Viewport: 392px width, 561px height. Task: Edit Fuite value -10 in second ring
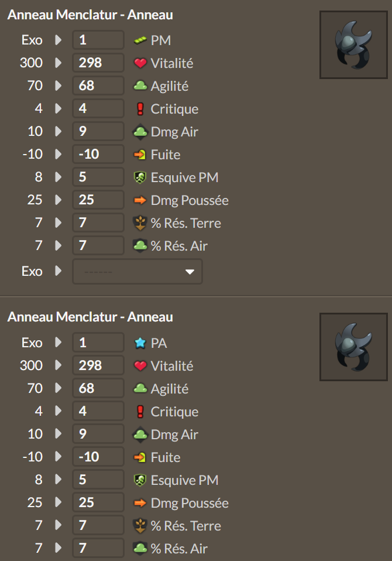click(98, 457)
